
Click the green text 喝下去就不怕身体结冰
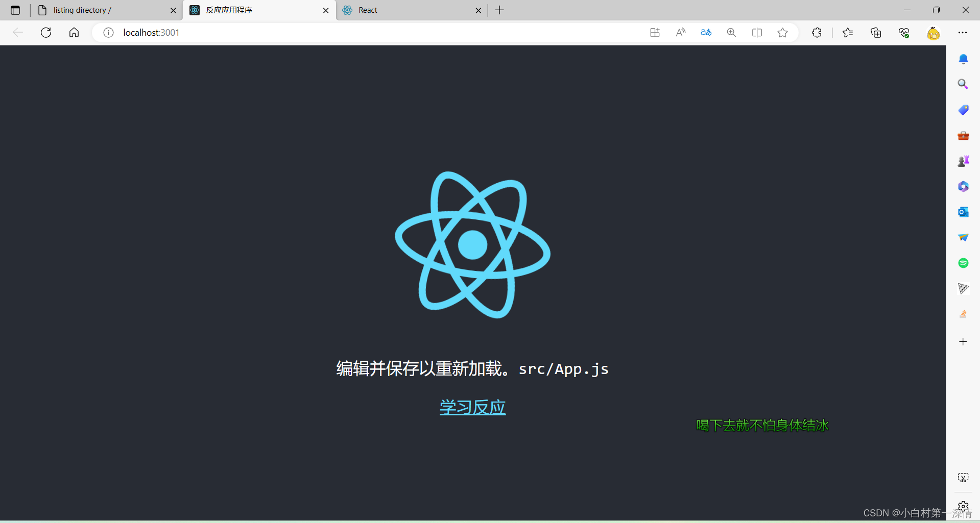(762, 425)
